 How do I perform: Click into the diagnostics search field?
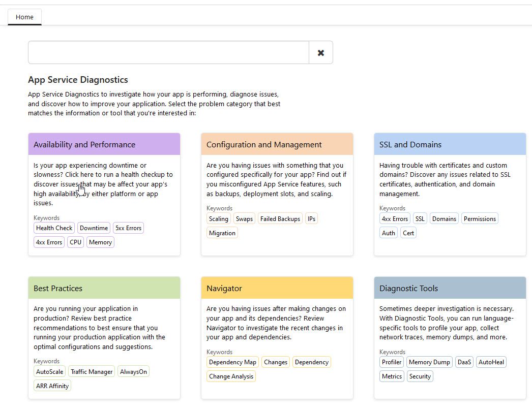pos(169,52)
